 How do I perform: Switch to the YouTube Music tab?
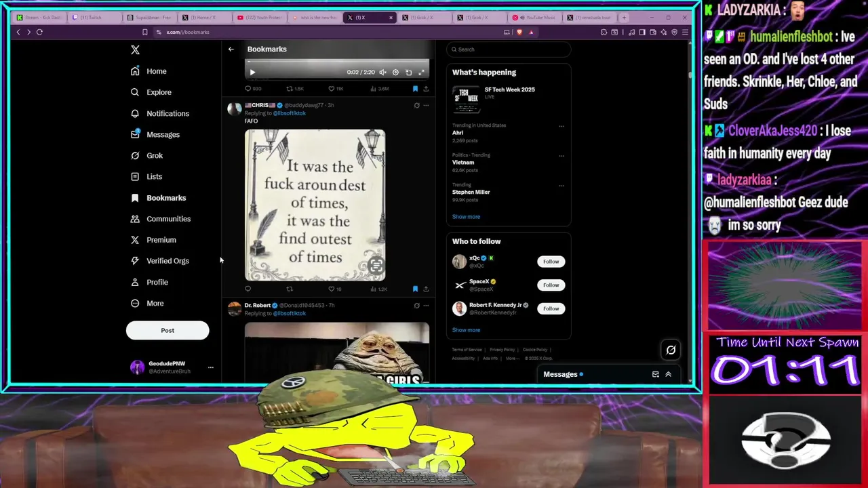(534, 18)
